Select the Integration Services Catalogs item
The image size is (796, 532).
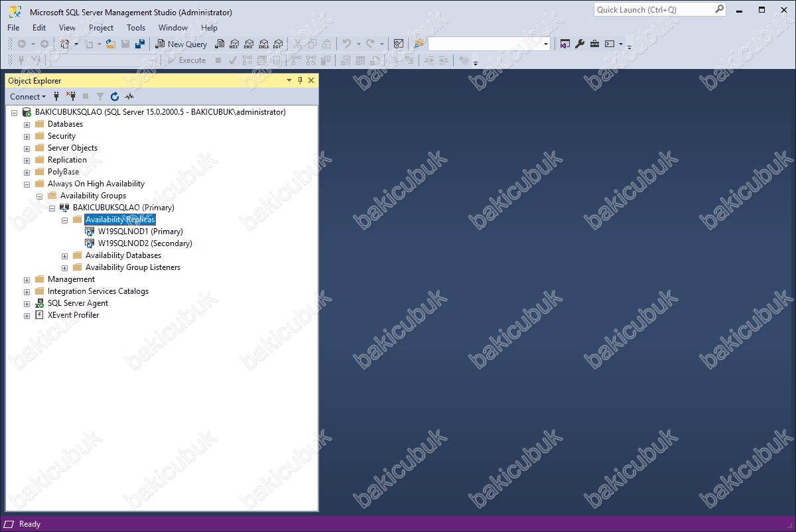click(98, 291)
